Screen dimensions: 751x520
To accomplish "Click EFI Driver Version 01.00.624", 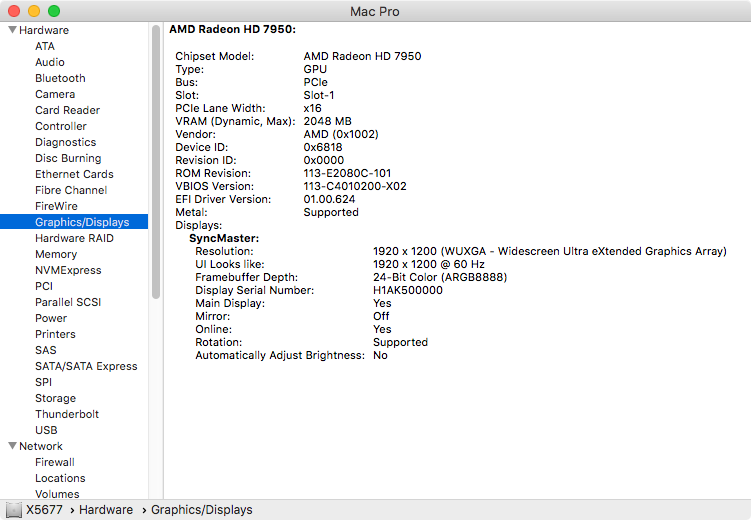I will point(330,199).
